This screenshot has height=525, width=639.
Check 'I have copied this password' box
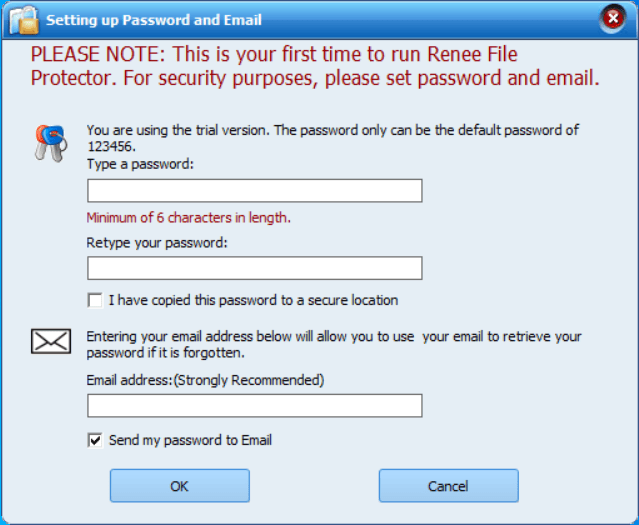[95, 301]
